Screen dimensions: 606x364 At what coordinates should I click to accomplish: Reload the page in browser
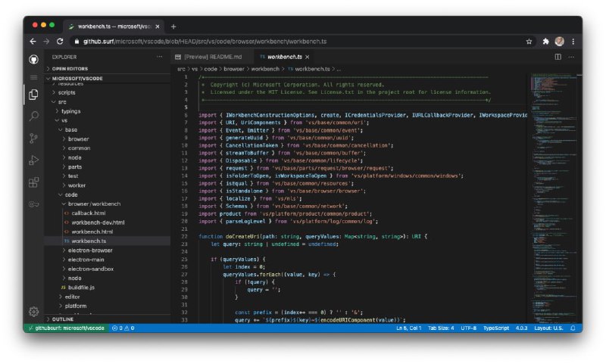pyautogui.click(x=60, y=42)
